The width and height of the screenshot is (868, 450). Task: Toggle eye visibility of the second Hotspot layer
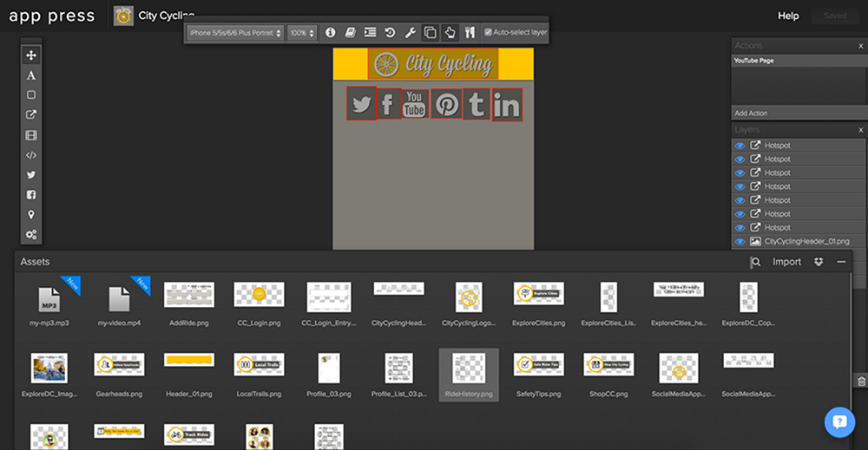point(740,160)
